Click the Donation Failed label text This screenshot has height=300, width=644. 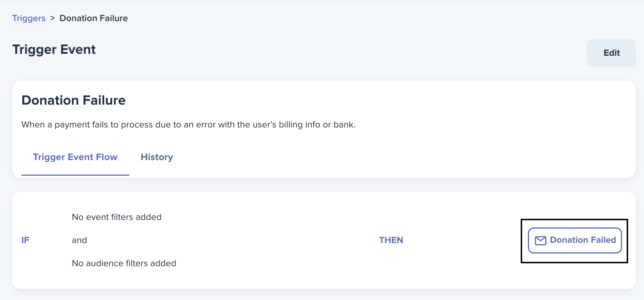583,240
